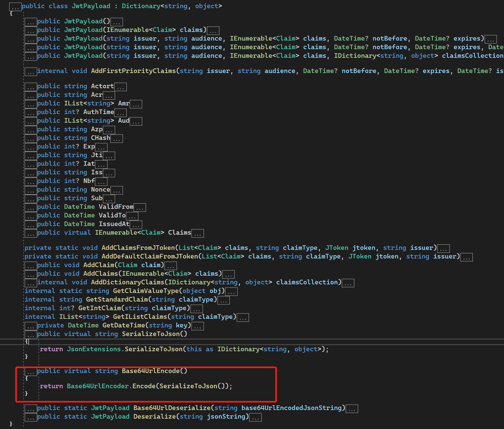Expand doc comment before Base64UrlEncode method
The image size is (504, 429).
point(31,372)
